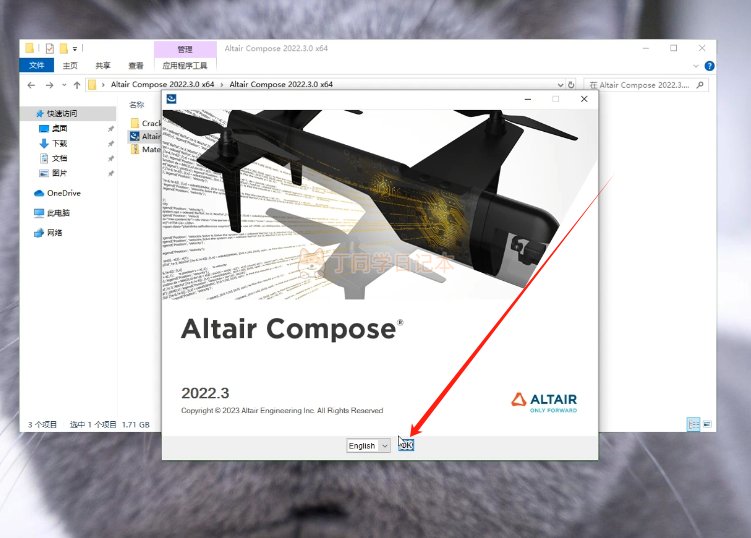Open recent locations dropdown arrow

[64, 85]
